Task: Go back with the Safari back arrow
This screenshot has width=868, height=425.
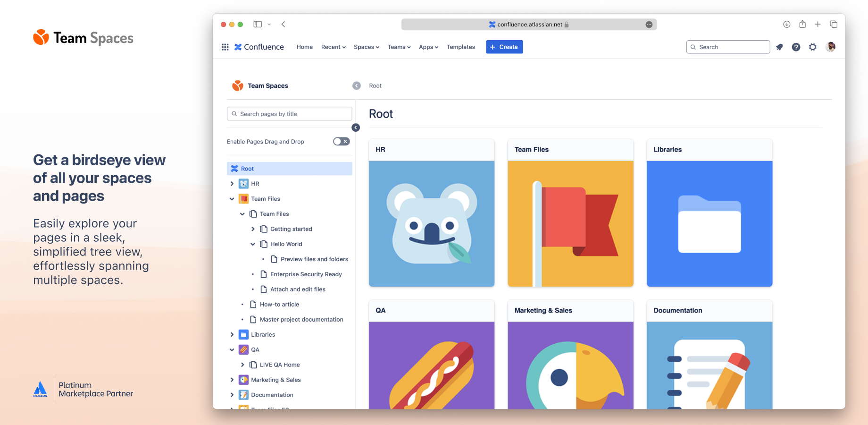Action: (x=283, y=24)
